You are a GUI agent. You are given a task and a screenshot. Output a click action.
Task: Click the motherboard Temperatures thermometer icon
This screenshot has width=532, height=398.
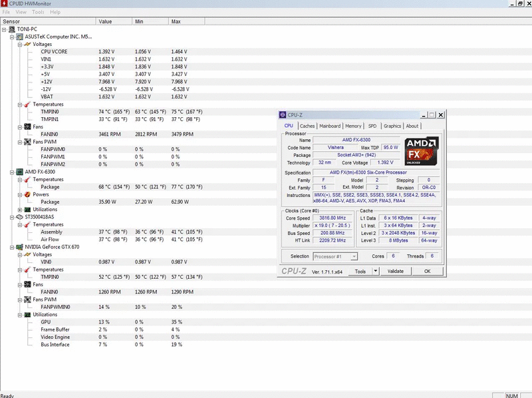(x=27, y=104)
